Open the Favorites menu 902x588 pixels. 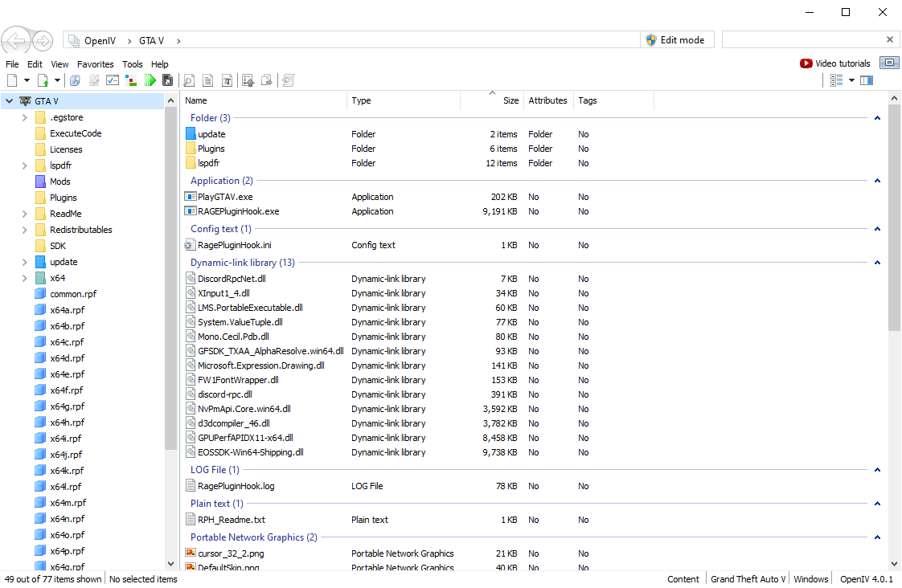coord(96,64)
